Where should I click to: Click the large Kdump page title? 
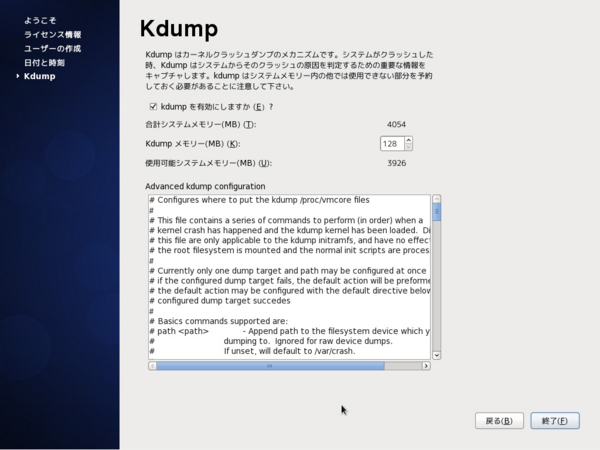(x=179, y=28)
